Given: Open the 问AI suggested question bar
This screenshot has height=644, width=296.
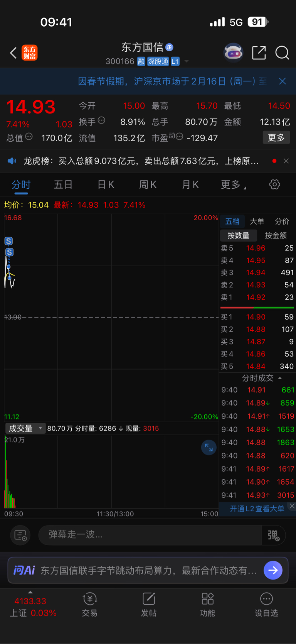Looking at the screenshot, I should coord(148,570).
